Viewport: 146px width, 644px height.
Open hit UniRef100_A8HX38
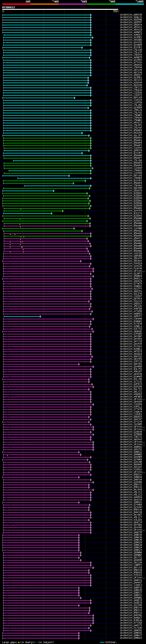[131, 15]
